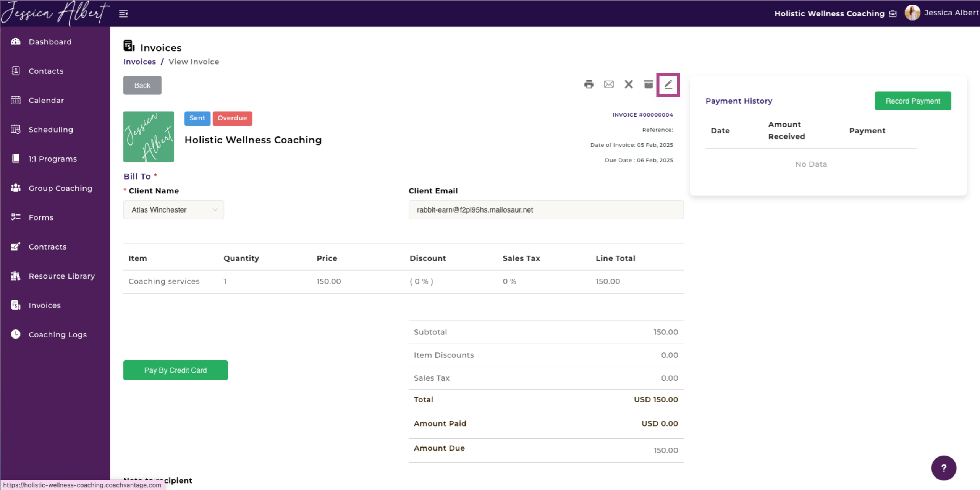Image resolution: width=980 pixels, height=490 pixels.
Task: Click the green Jessica Albert invoice logo
Action: [149, 137]
